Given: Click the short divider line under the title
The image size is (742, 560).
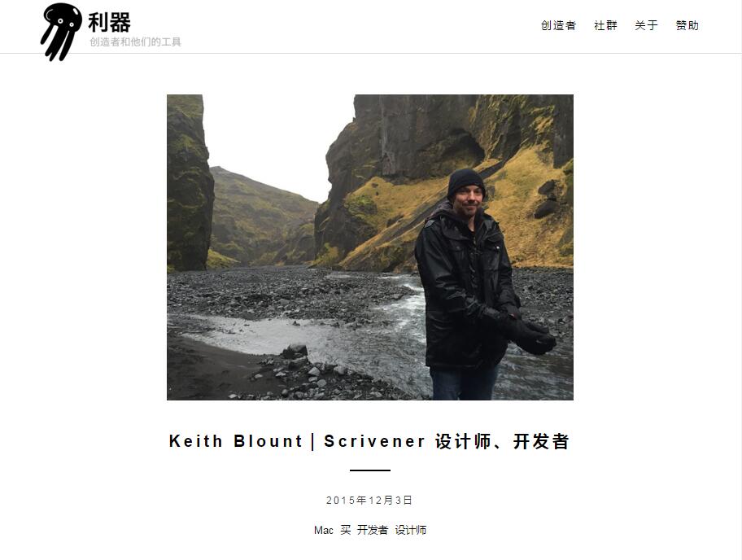Looking at the screenshot, I should (x=370, y=470).
